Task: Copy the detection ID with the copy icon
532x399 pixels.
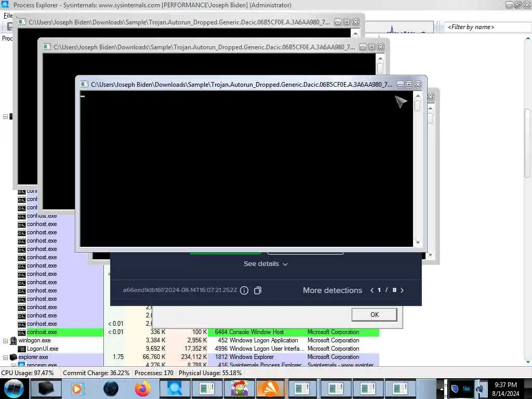Action: [x=258, y=290]
